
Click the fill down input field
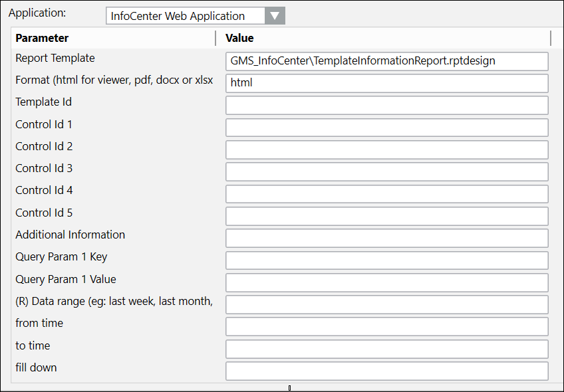386,371
